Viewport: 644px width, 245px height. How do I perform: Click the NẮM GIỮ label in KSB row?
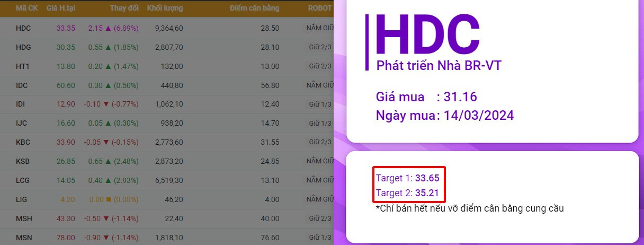pyautogui.click(x=319, y=161)
